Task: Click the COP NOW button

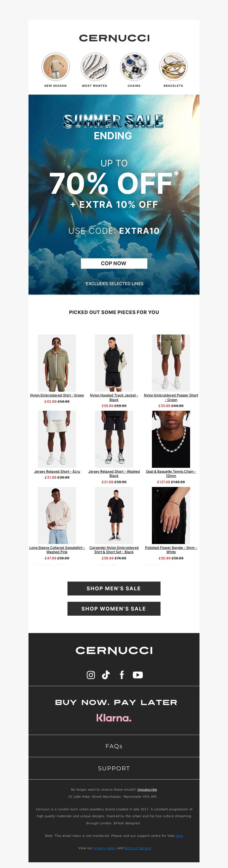Action: 114,263
